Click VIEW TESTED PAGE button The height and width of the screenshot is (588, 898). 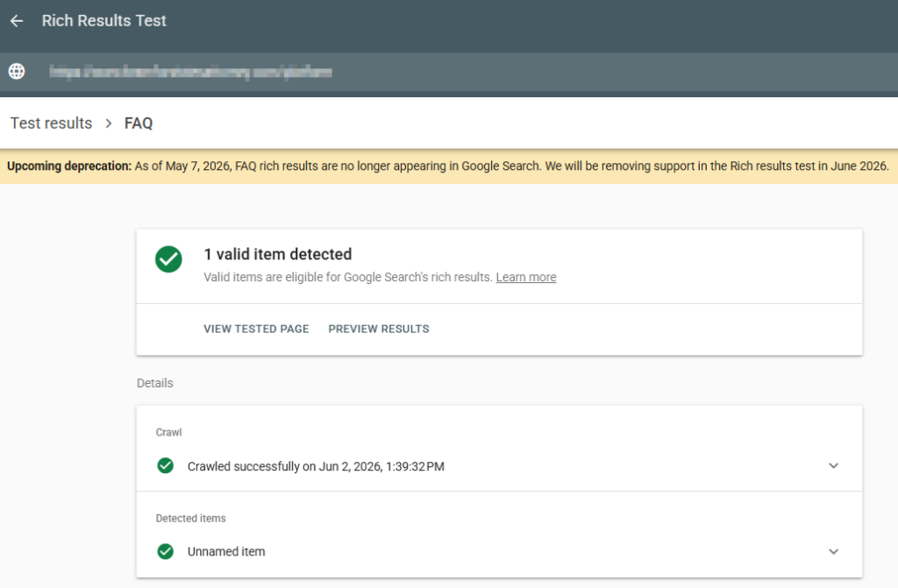[256, 329]
